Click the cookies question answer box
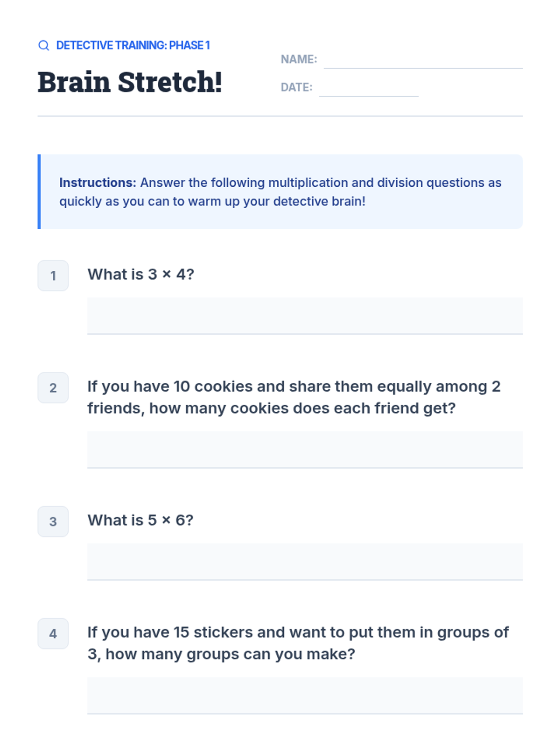Screen dimensions: 560x747 click(x=305, y=449)
